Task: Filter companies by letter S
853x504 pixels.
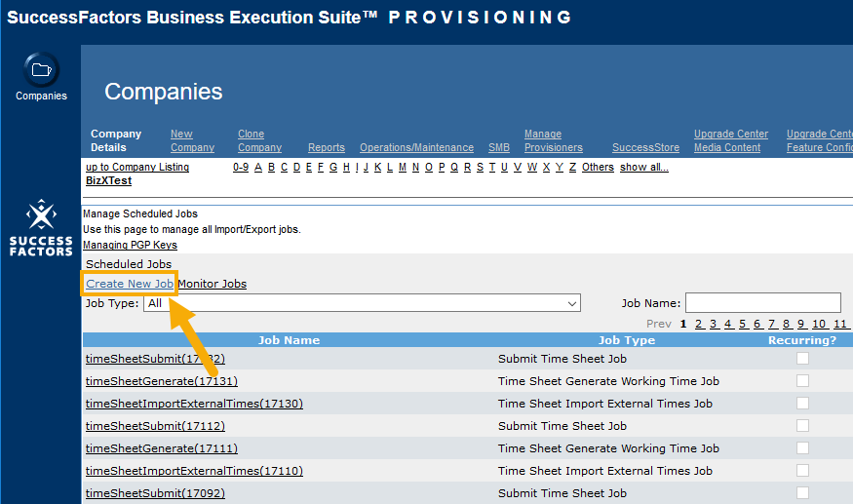Action: (x=480, y=167)
